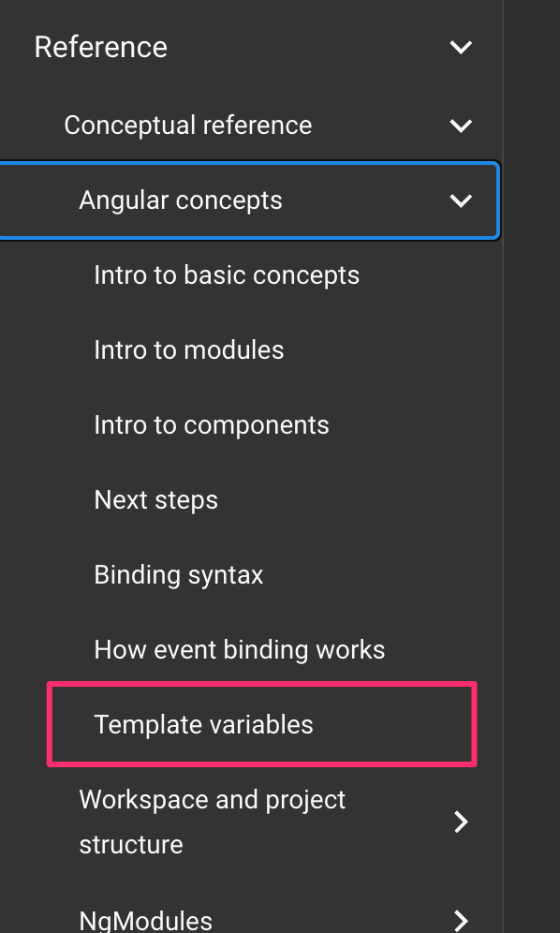Click the chevron next to Conceptual reference
560x933 pixels.
pos(460,126)
